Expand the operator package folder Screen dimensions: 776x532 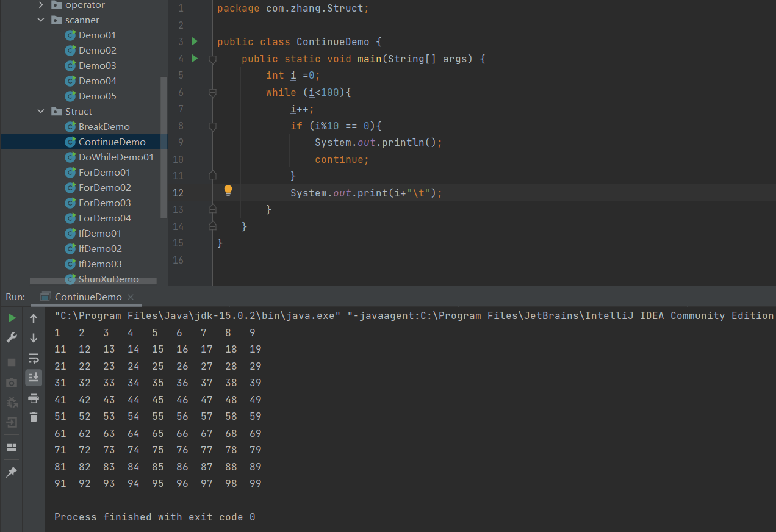pyautogui.click(x=41, y=5)
